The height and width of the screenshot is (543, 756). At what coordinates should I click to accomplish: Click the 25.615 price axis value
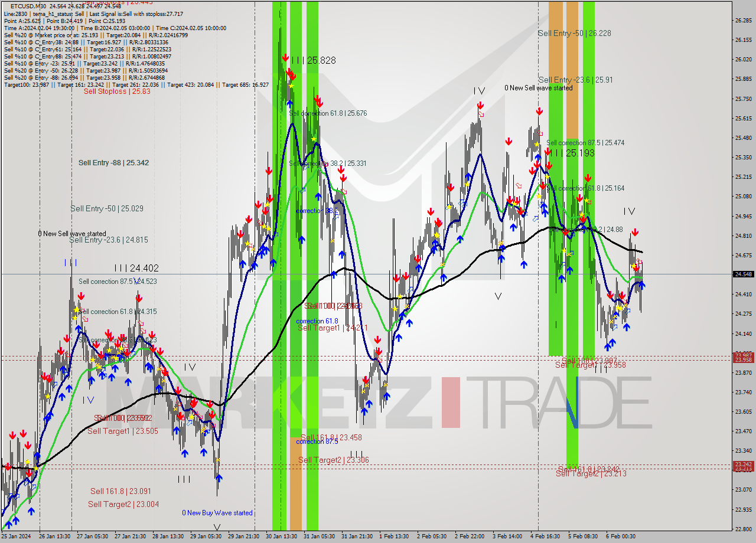point(742,118)
